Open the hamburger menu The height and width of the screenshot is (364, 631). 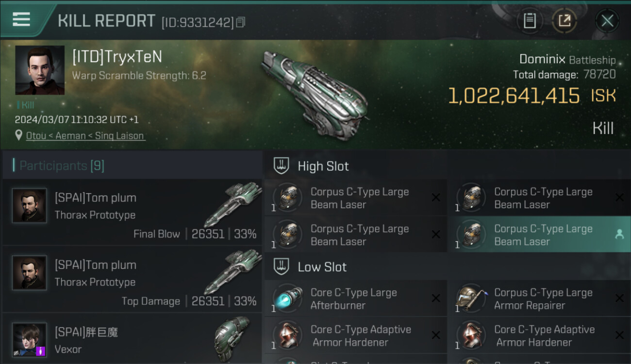pyautogui.click(x=21, y=19)
